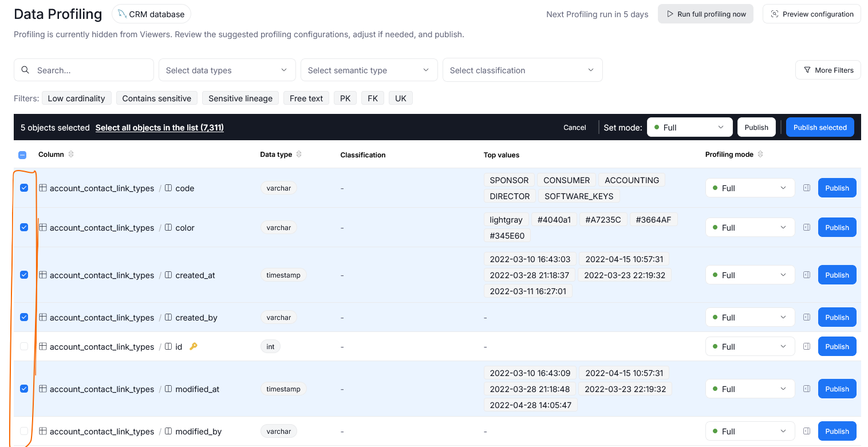Click 'Run full profiling now' button
868x447 pixels.
[705, 14]
